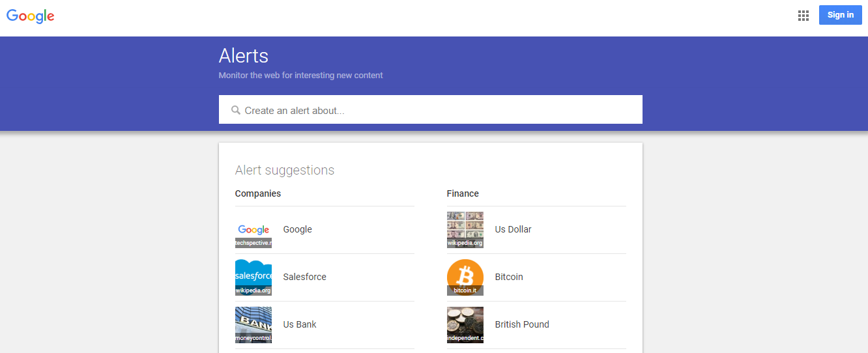Choose the British Pound alert suggestion
Image resolution: width=868 pixels, height=353 pixels.
coord(522,324)
